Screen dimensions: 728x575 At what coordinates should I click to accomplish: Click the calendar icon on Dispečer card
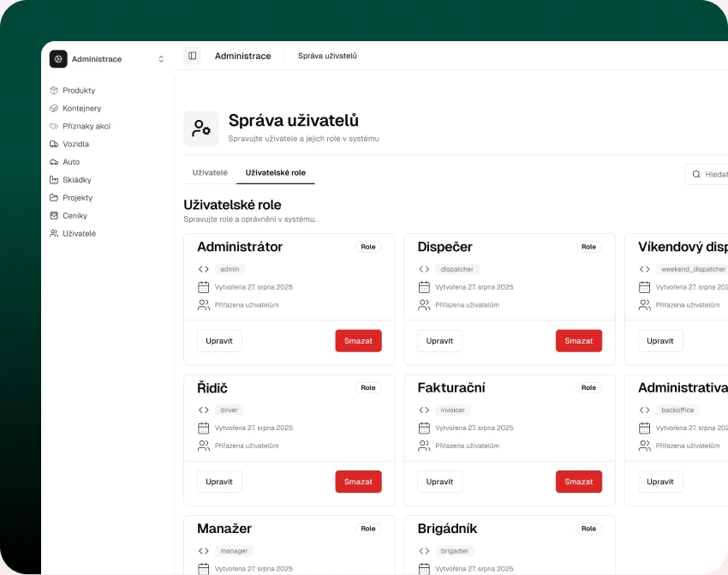tap(424, 287)
